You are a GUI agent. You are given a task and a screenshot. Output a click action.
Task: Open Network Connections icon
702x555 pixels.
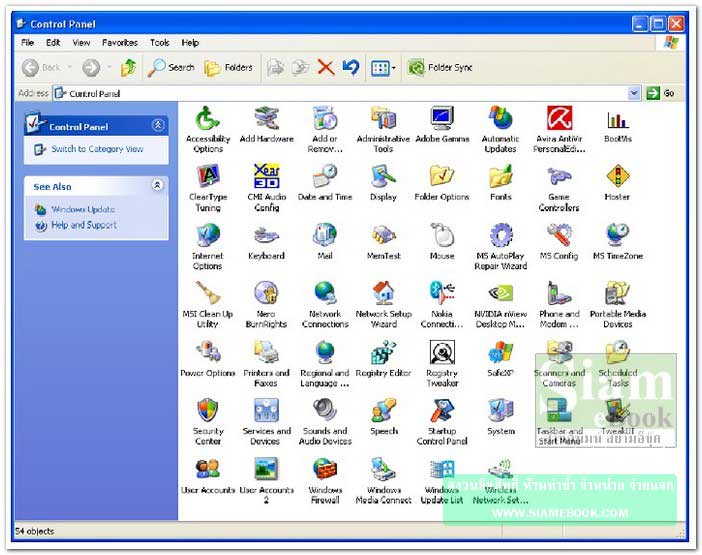click(325, 294)
